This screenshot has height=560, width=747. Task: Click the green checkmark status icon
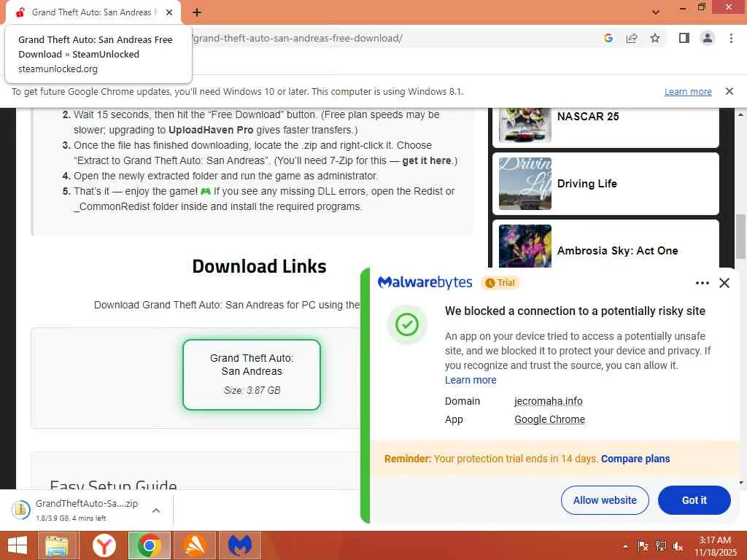(x=407, y=324)
